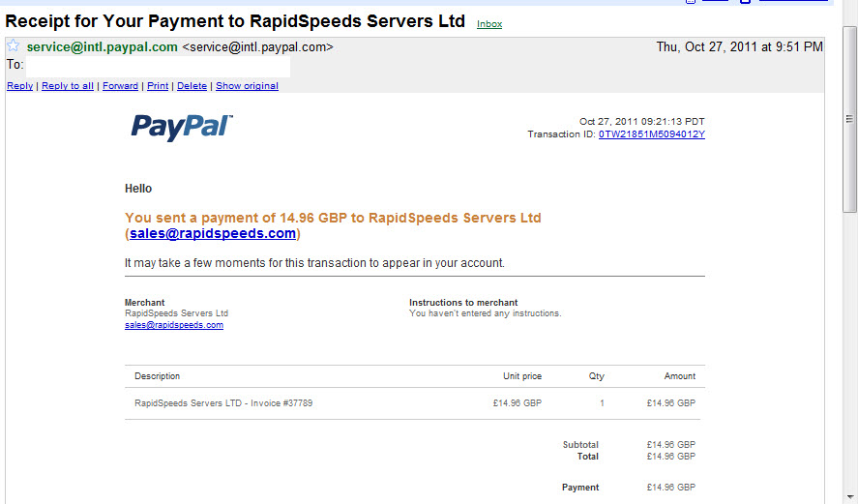Click the Instructions to merchant heading
The height and width of the screenshot is (504, 858).
[463, 303]
